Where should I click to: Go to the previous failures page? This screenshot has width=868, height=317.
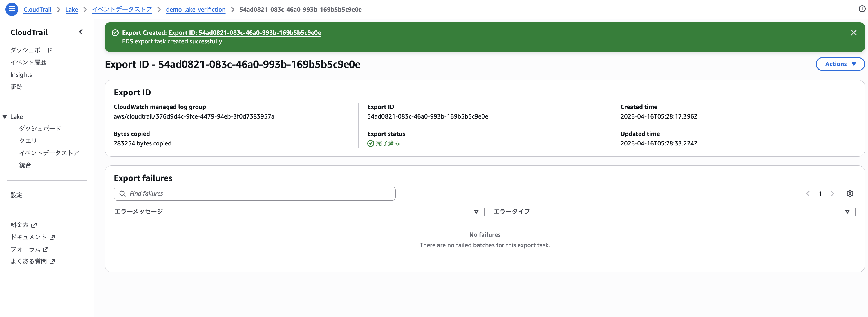(x=808, y=194)
